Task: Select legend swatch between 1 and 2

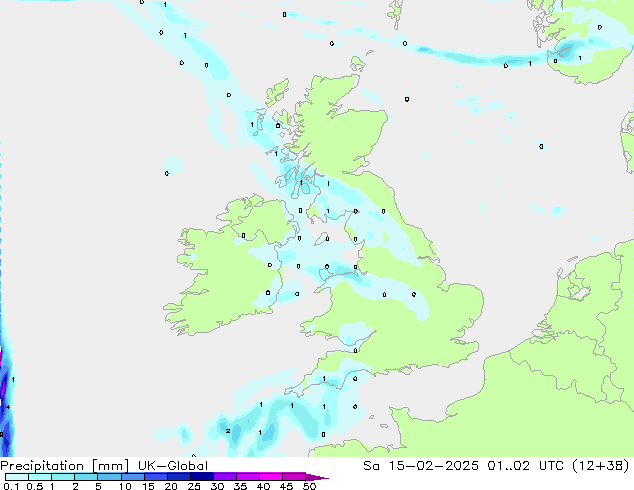Action: pyautogui.click(x=63, y=477)
